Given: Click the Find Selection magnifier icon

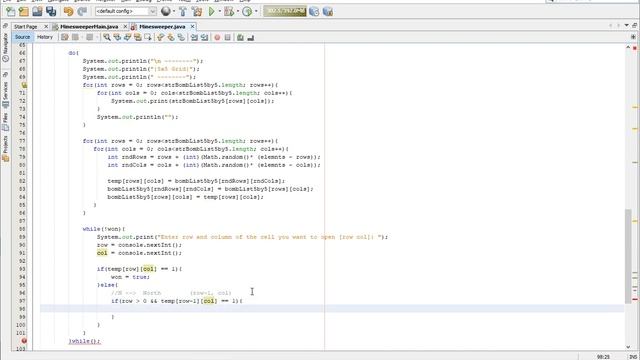Looking at the screenshot, I should 107,38.
